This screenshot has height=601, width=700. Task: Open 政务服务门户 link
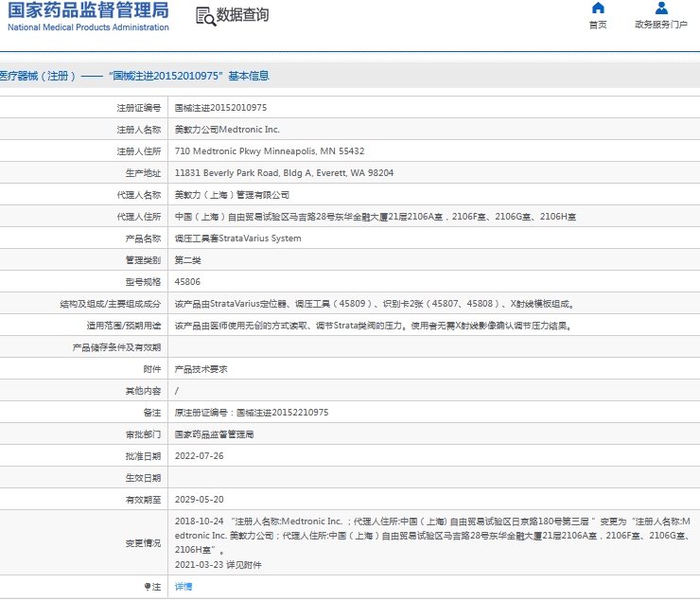pos(661,25)
